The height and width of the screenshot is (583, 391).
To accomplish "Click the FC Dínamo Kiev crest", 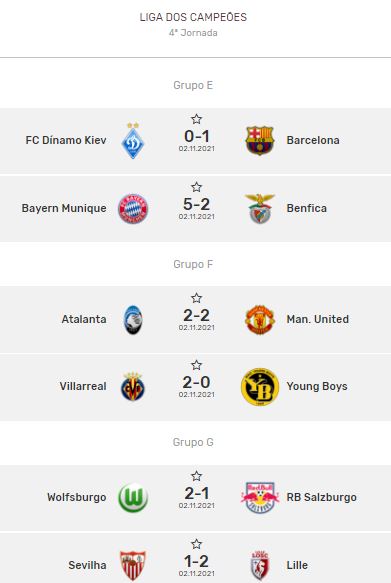I will click(x=133, y=141).
